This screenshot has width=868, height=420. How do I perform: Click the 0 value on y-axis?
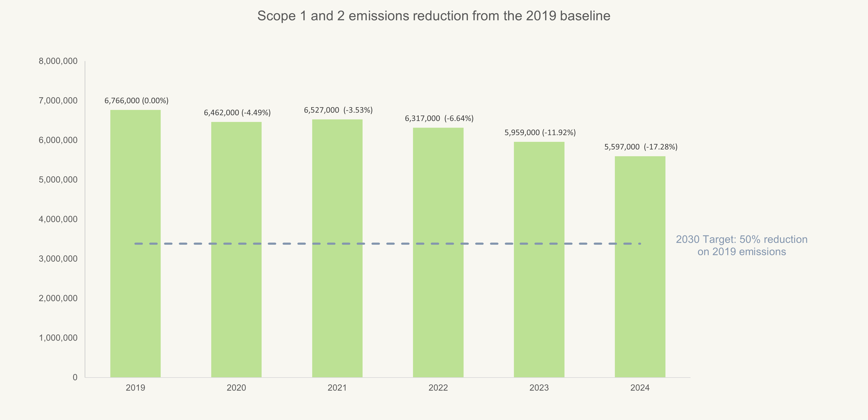[x=75, y=377]
